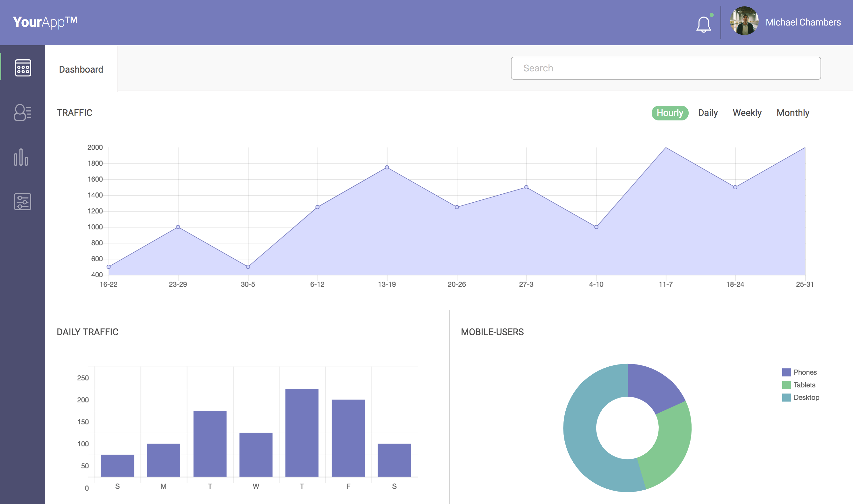Select the Hourly traffic filter
853x504 pixels.
click(x=670, y=113)
